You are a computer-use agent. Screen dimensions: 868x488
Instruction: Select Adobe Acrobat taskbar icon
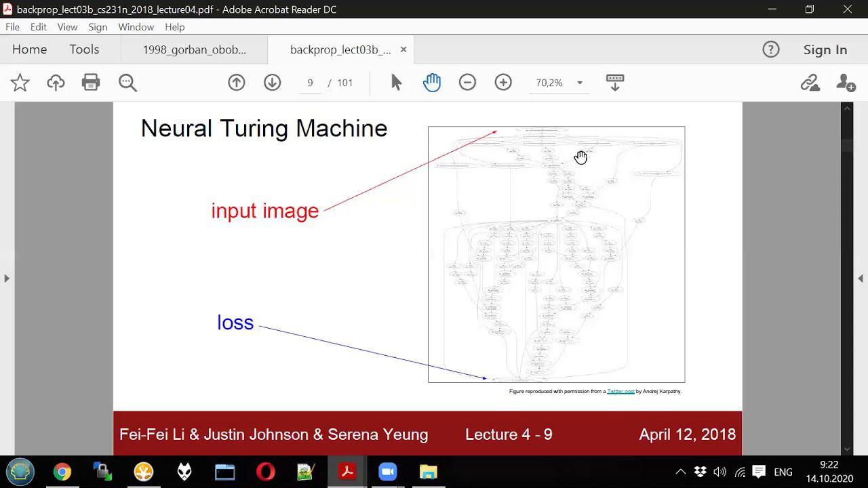click(347, 472)
